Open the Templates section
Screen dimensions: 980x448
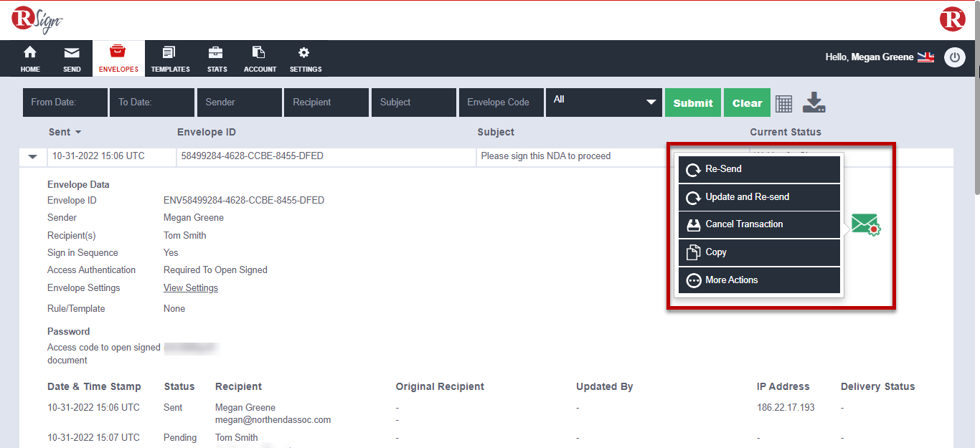click(170, 59)
